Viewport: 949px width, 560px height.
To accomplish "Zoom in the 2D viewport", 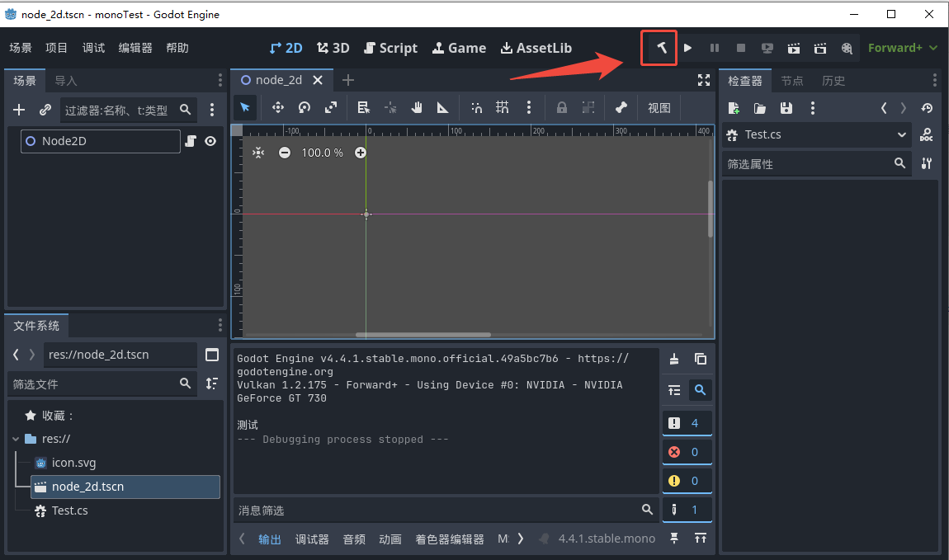I will 360,153.
